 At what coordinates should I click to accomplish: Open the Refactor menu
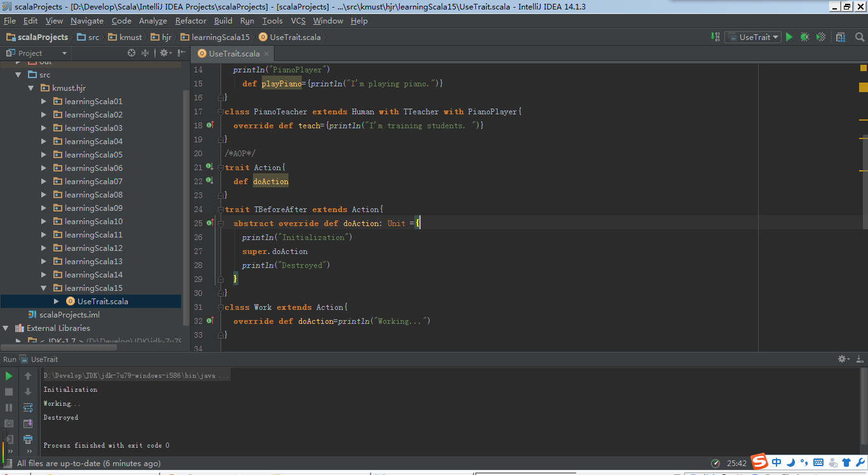[191, 21]
